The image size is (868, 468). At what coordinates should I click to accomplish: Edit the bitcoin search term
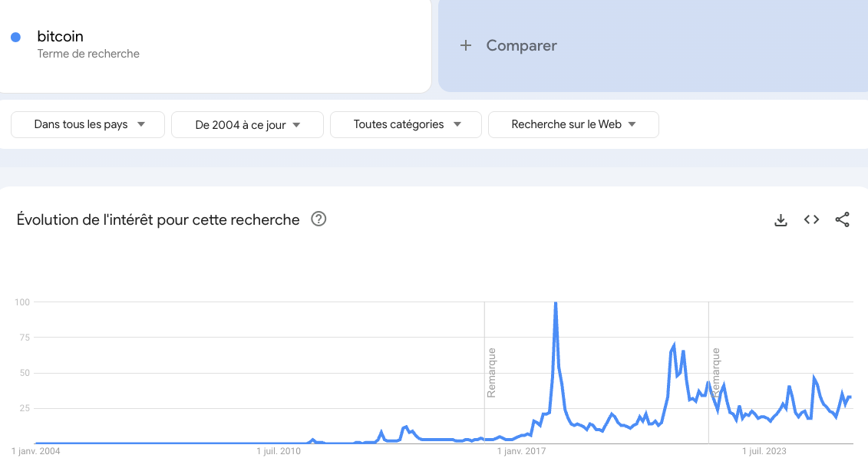pos(61,36)
